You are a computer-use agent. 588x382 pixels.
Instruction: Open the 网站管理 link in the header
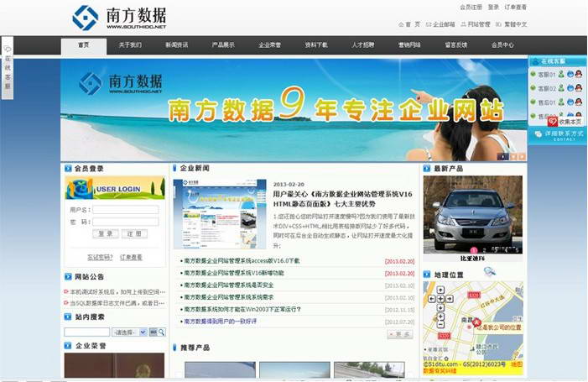(476, 24)
